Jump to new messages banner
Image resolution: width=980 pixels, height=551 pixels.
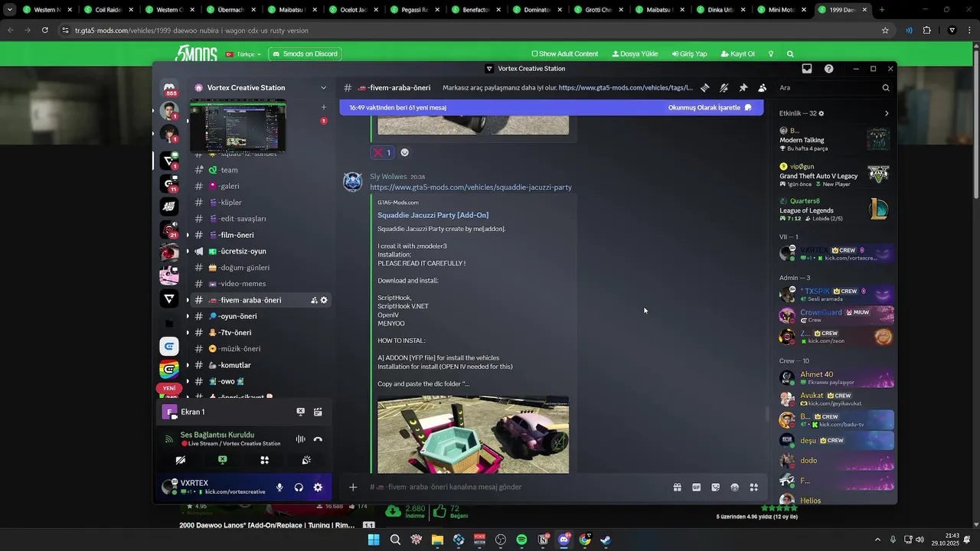[x=397, y=108]
